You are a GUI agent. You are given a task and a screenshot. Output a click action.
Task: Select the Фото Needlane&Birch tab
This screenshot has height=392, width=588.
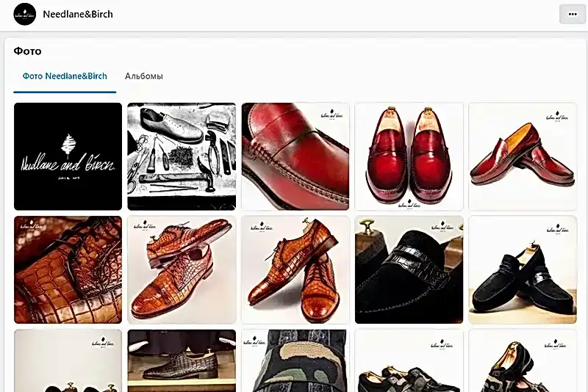[x=65, y=76]
